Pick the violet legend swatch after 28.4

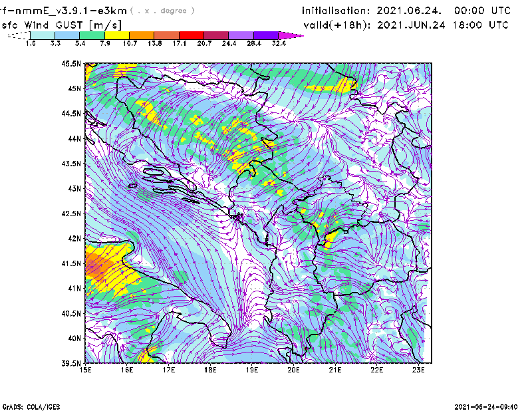[x=266, y=35]
